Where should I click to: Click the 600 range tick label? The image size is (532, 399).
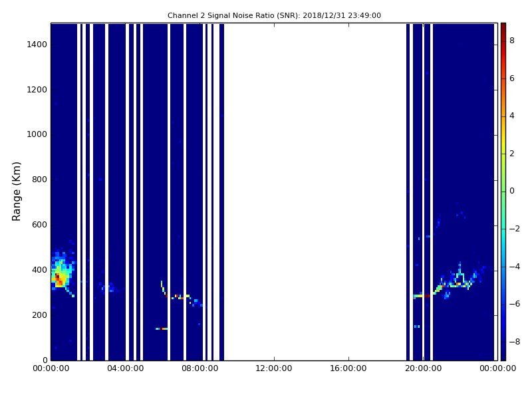pyautogui.click(x=39, y=225)
